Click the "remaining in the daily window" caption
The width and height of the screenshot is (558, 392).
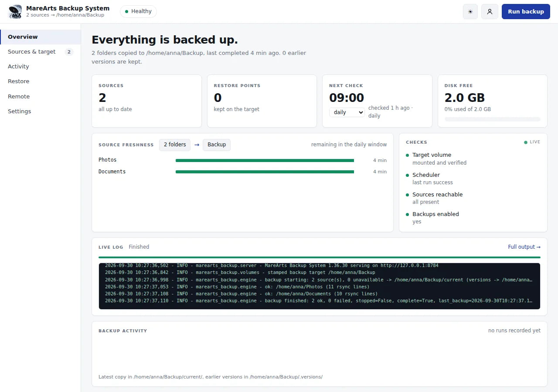coord(349,145)
